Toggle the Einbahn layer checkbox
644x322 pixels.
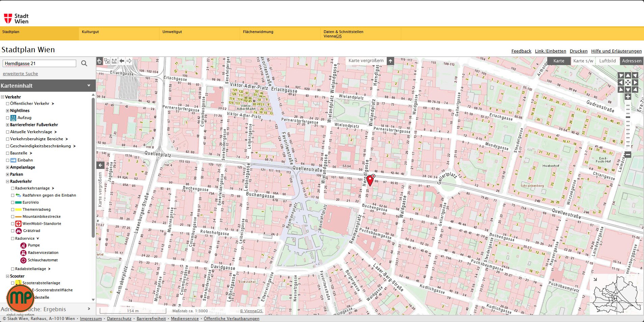pyautogui.click(x=8, y=160)
